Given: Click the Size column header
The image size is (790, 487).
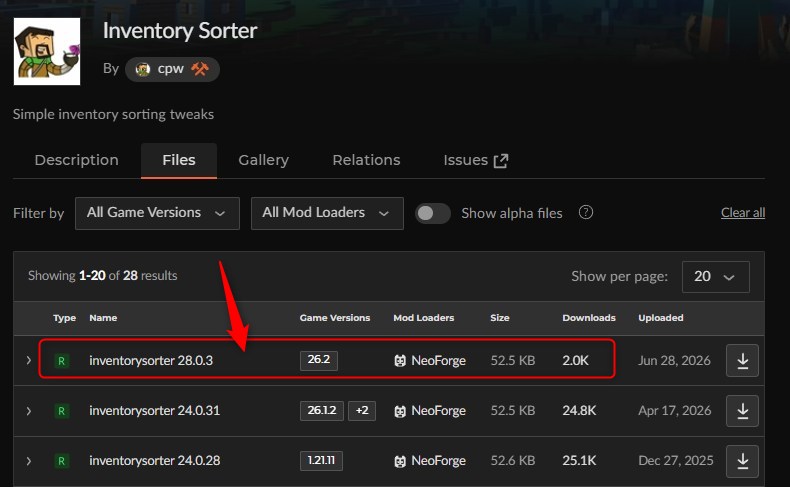Looking at the screenshot, I should click(x=500, y=318).
